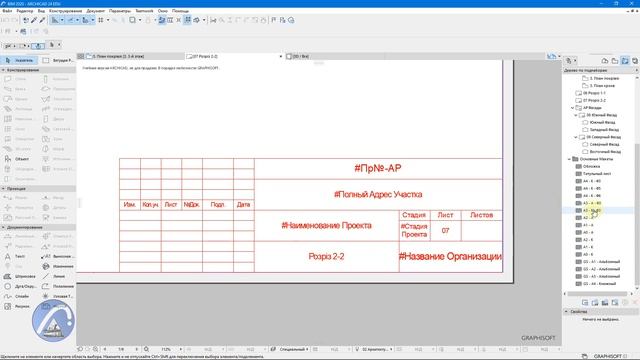Screen dimensions: 640x360
Task: Open Project Map in Navigator header
Action: click(604, 61)
